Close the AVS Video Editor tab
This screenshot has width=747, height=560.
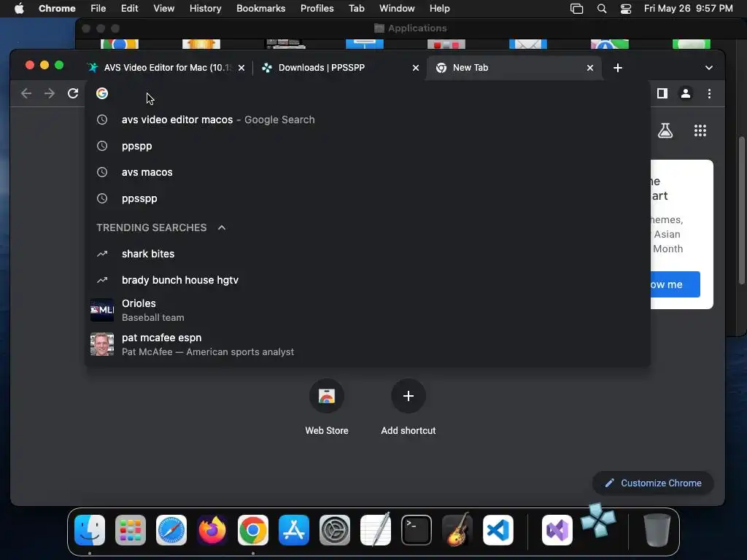coord(241,68)
